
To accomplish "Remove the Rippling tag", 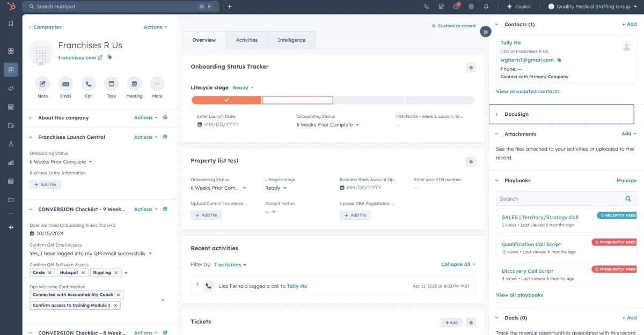I will tap(116, 273).
